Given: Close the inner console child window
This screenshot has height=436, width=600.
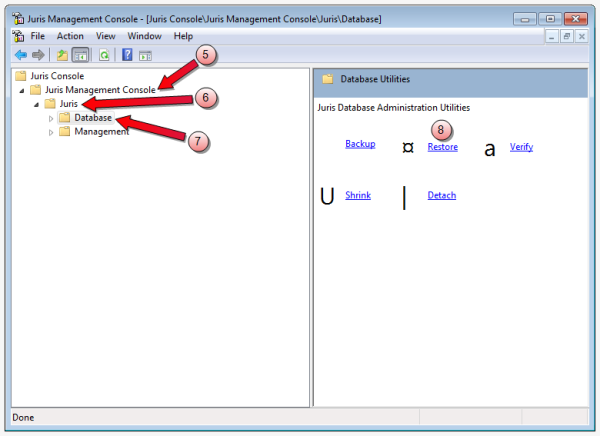Looking at the screenshot, I should 582,37.
